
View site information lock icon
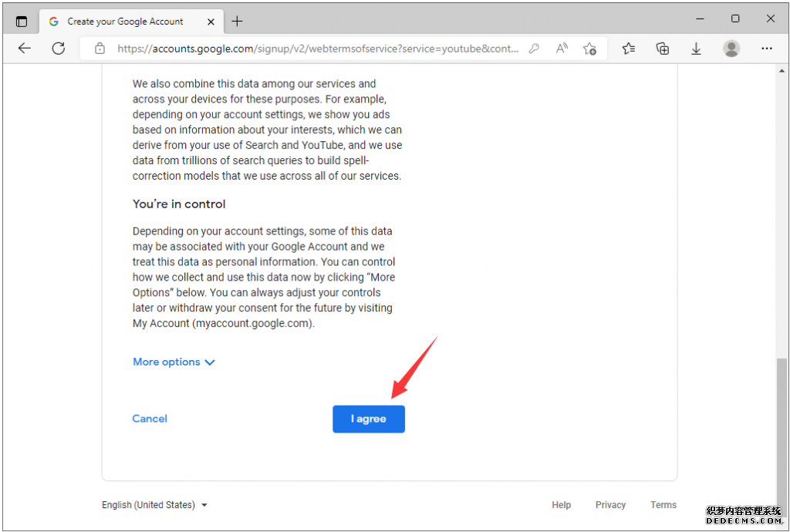tap(100, 49)
